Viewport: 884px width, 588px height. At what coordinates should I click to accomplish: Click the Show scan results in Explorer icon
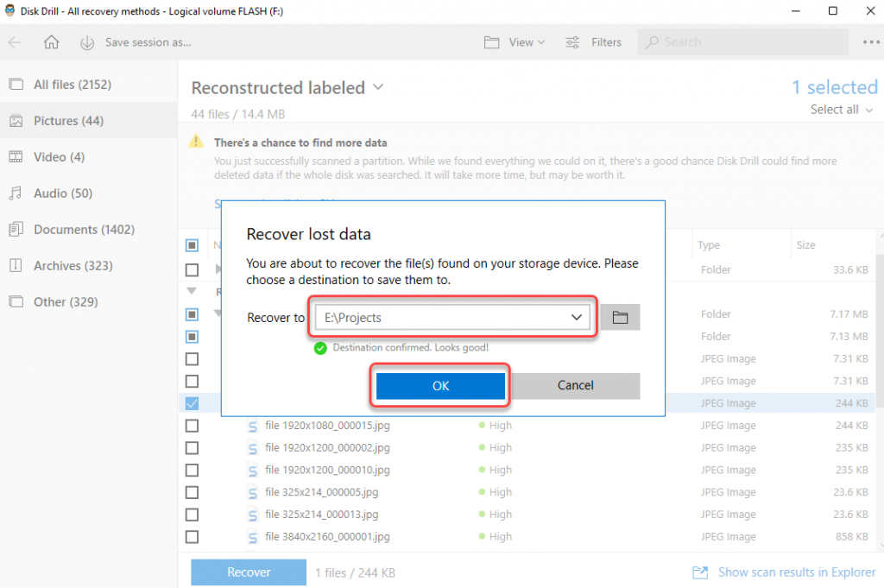(699, 572)
